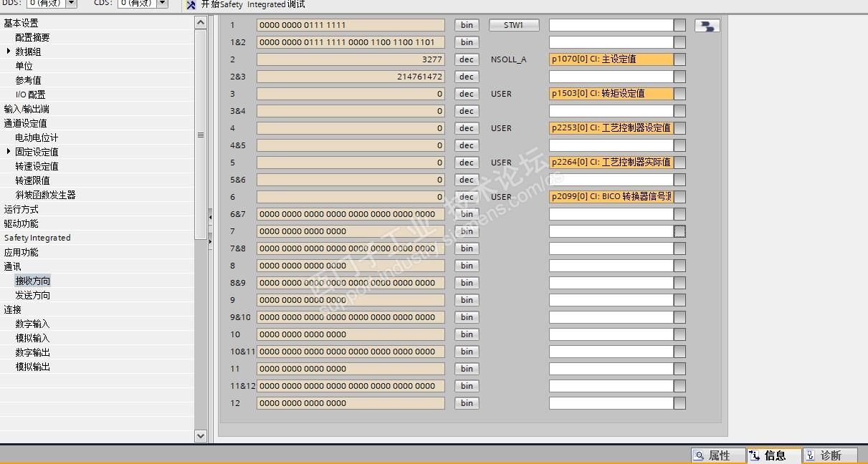The width and height of the screenshot is (868, 464).
Task: Click the p1070[0] CI: 主设定值 field
Action: (x=611, y=59)
